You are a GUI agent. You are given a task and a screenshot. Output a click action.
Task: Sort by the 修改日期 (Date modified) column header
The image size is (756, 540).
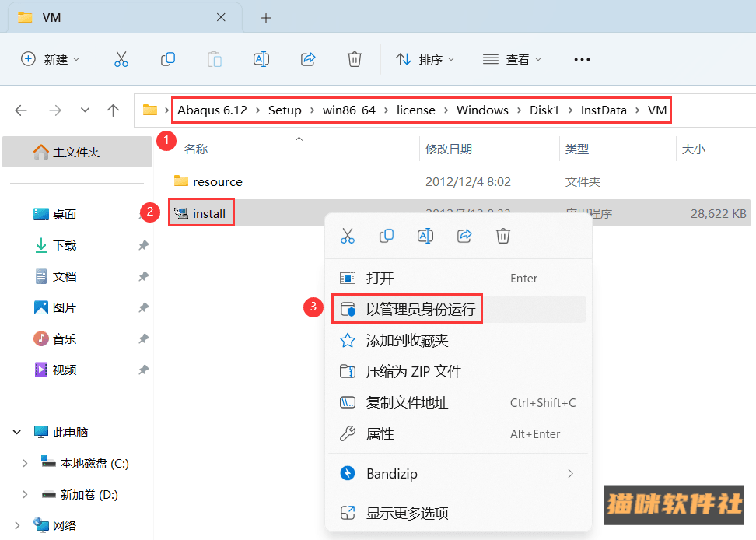(x=449, y=149)
